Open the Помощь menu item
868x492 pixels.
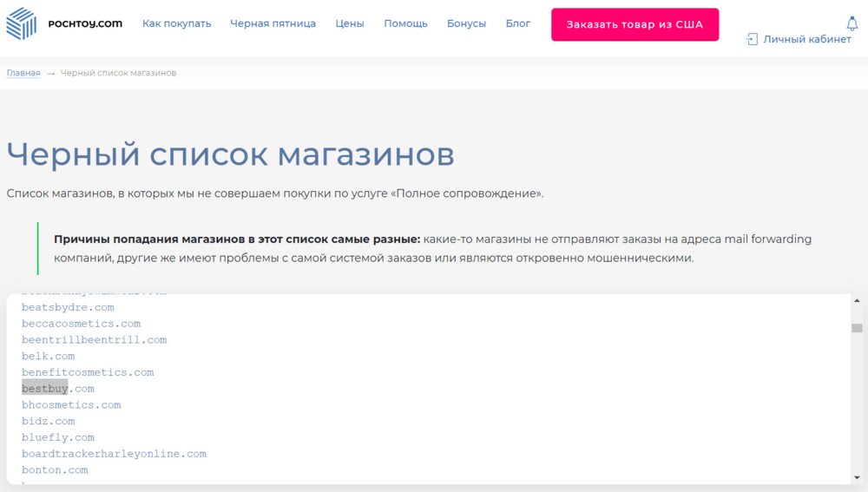point(405,23)
